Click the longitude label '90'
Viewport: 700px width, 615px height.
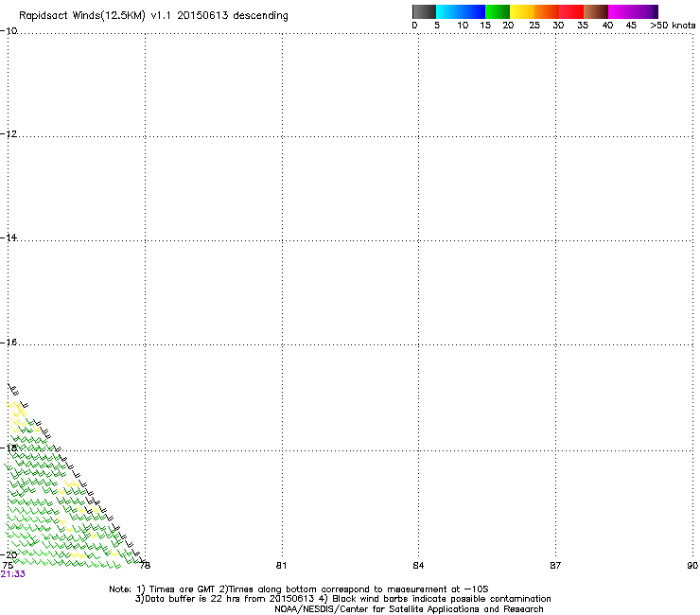[692, 566]
